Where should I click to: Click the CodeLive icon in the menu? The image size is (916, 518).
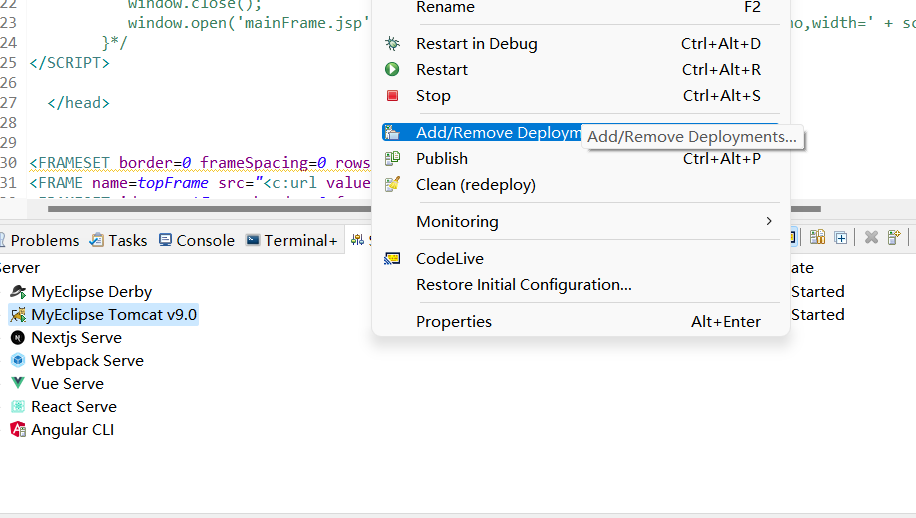pos(394,259)
